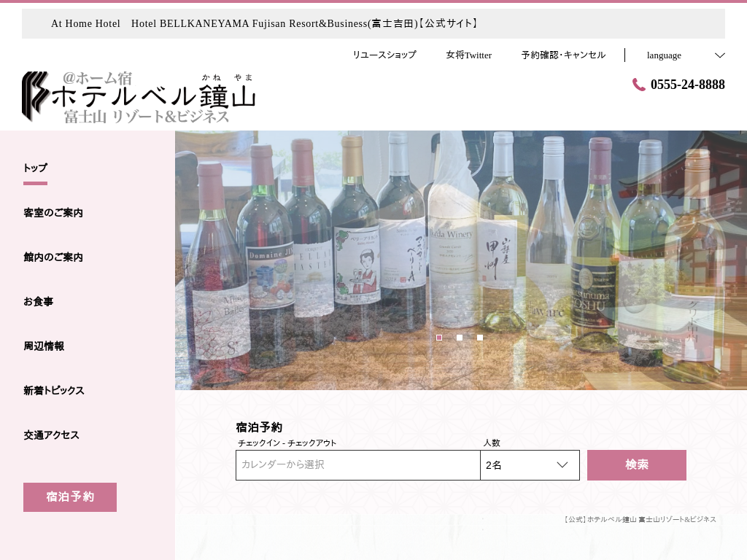Expand the 人数 guest count dropdown
Screen dimensions: 747x560
pyautogui.click(x=530, y=464)
